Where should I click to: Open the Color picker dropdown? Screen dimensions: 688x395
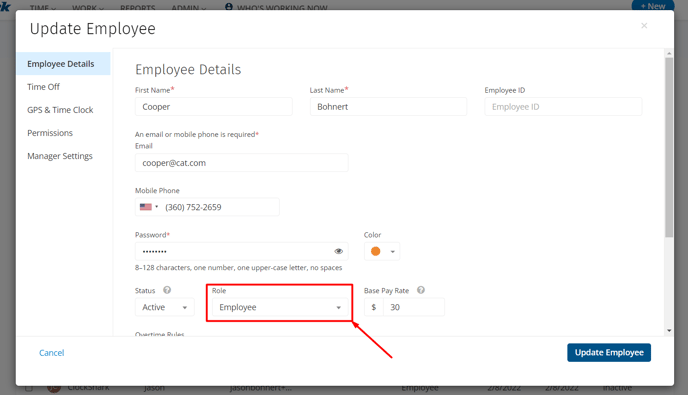382,251
